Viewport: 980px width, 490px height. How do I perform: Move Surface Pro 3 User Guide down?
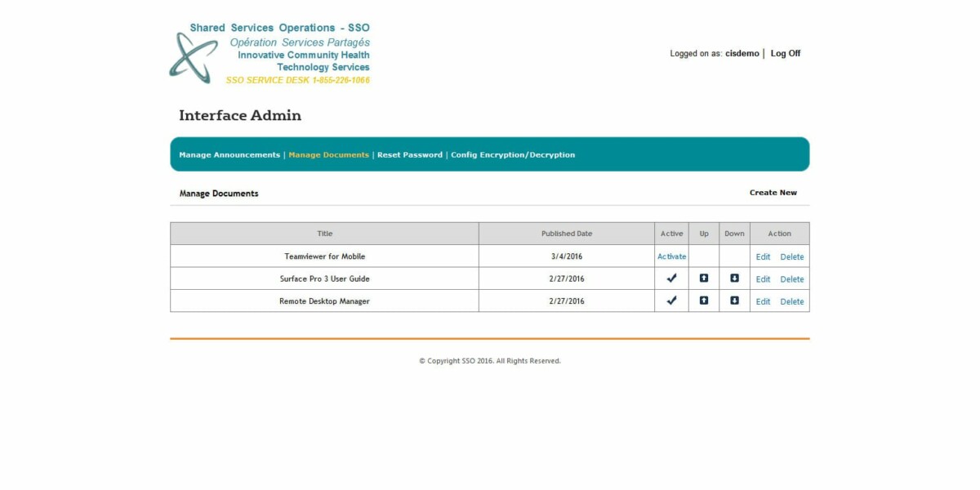[x=733, y=278]
